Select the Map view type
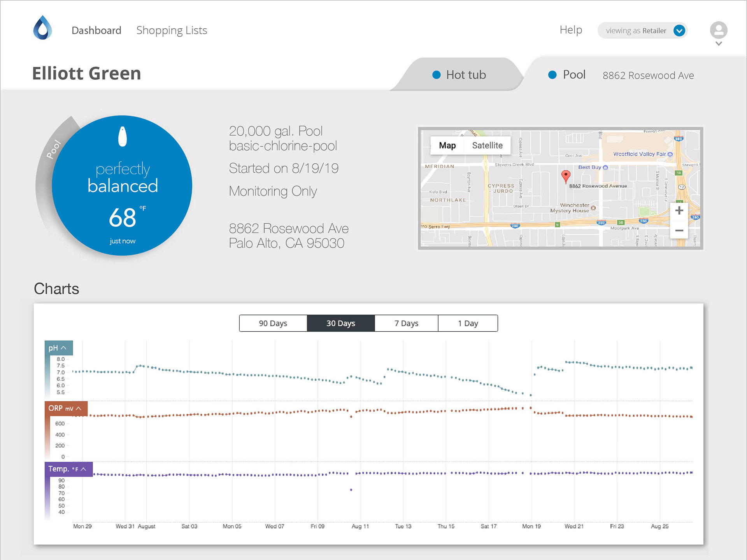This screenshot has height=560, width=747. point(447,145)
